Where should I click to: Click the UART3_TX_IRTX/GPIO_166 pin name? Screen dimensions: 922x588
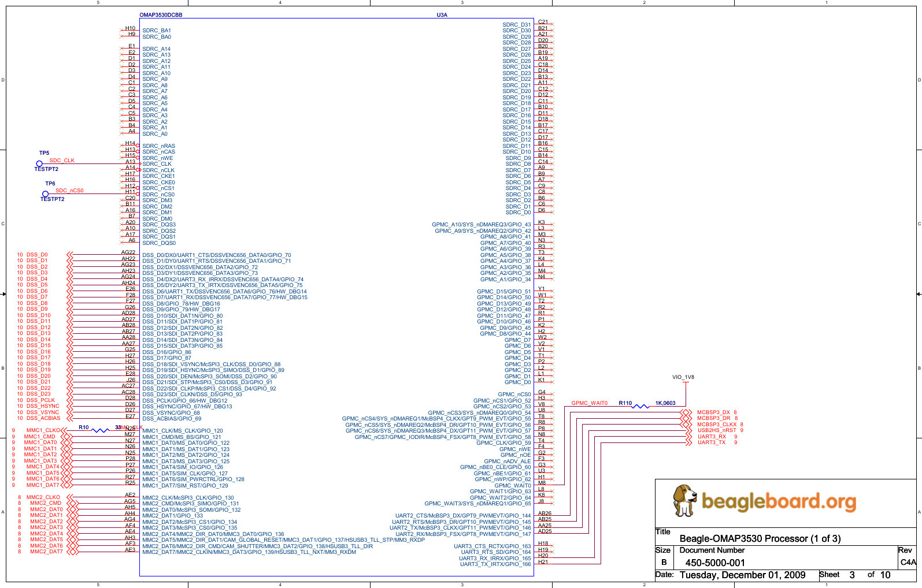[x=495, y=564]
